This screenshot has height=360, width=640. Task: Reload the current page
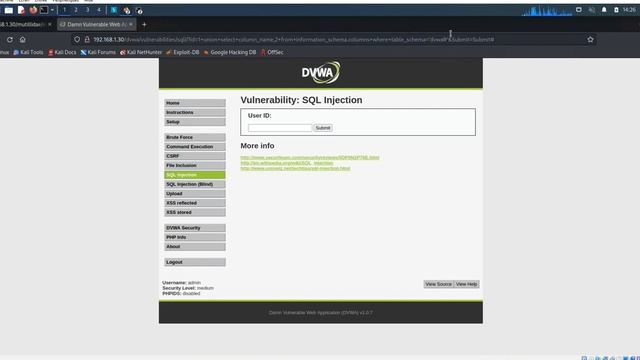click(x=10, y=40)
